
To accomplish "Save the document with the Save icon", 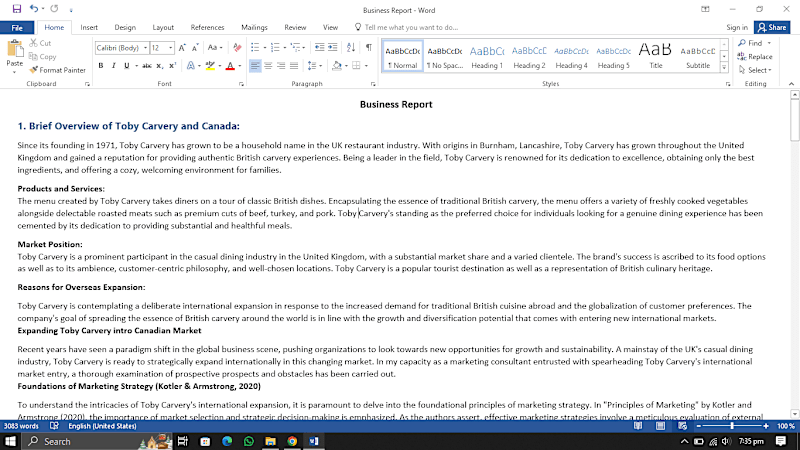I will 17,9.
